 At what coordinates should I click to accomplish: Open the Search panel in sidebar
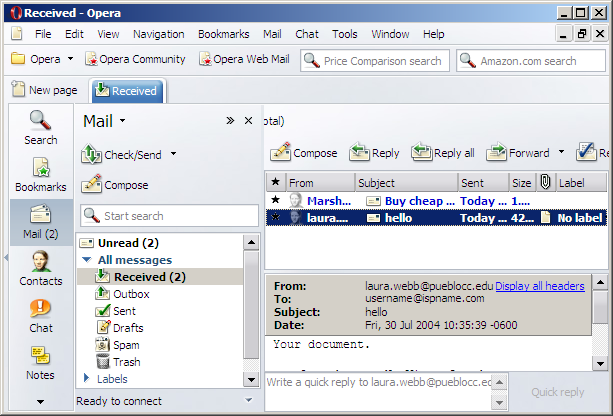tap(40, 127)
